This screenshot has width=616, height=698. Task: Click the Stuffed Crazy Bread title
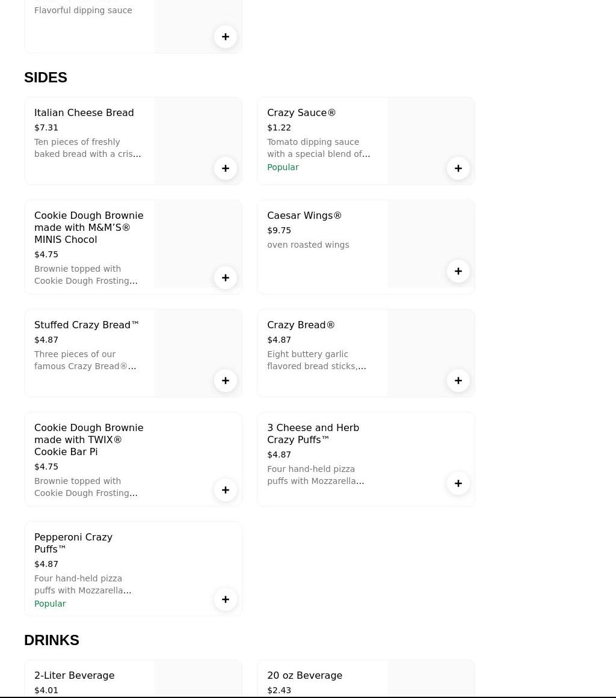87,325
